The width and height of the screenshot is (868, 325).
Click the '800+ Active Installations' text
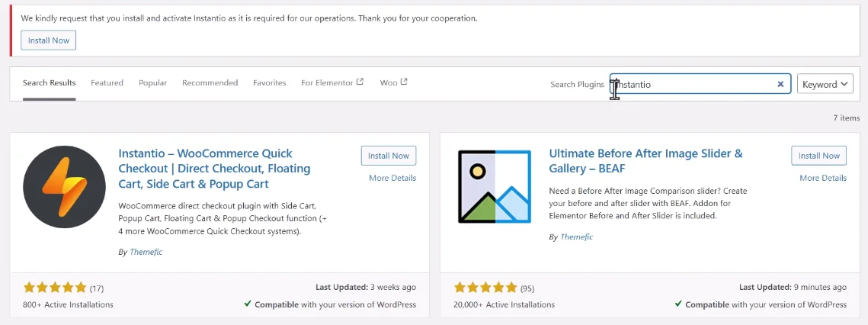68,304
